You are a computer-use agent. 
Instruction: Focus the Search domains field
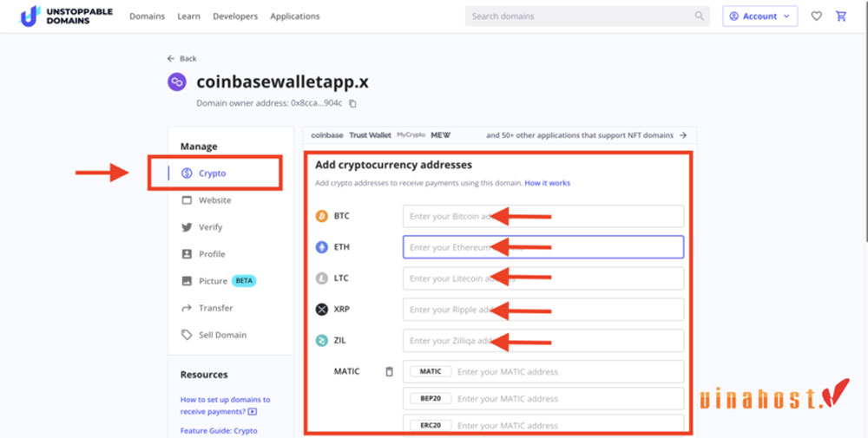click(x=588, y=16)
